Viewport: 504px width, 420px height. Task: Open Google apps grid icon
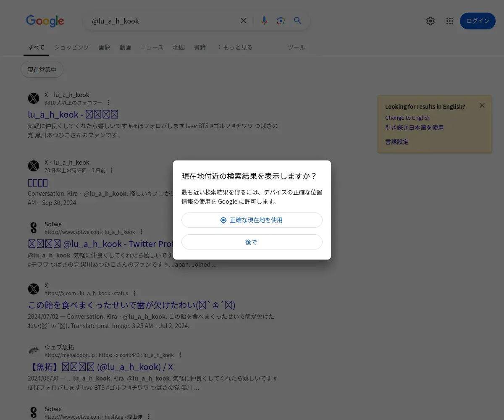point(450,21)
